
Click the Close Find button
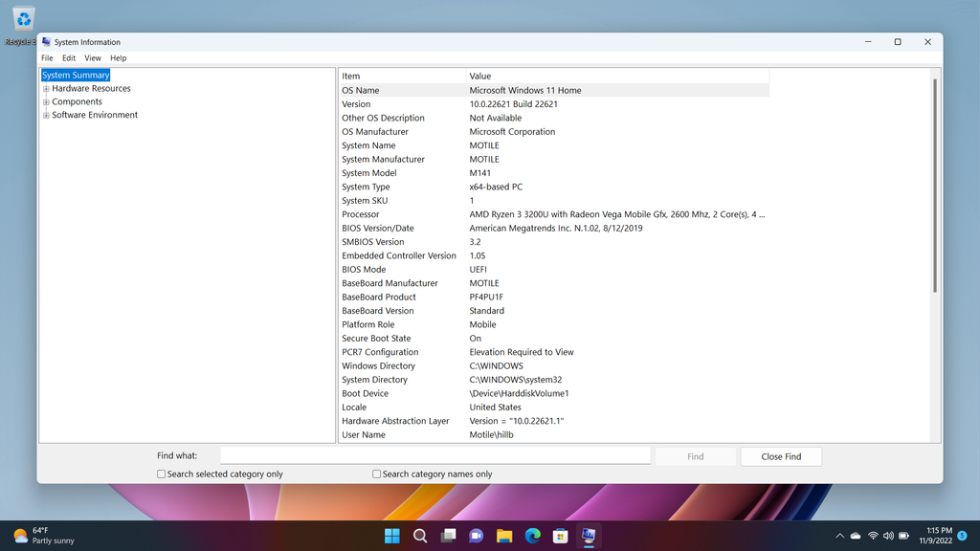(781, 456)
